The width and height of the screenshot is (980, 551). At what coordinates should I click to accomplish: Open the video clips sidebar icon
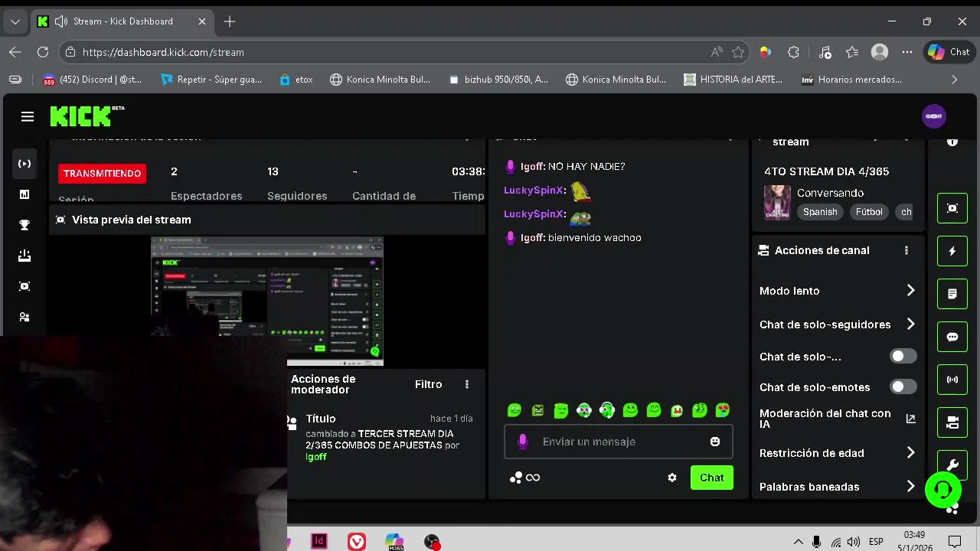pos(24,286)
